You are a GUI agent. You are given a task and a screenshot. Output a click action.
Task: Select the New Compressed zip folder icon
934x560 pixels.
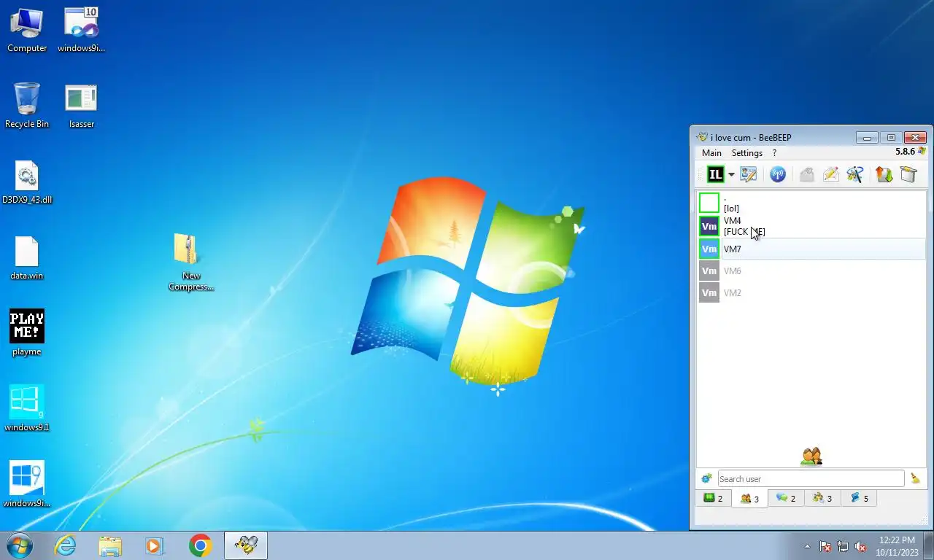pyautogui.click(x=191, y=262)
